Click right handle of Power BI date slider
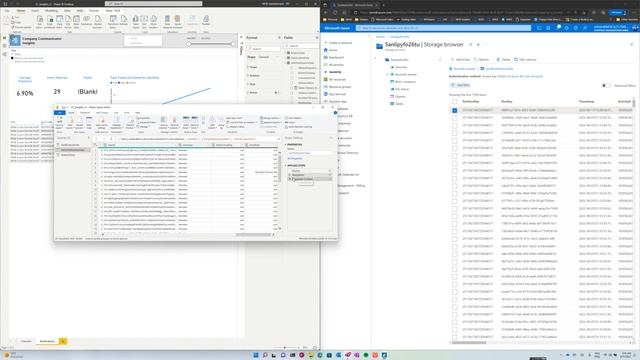The width and height of the screenshot is (640, 360). coord(233,44)
